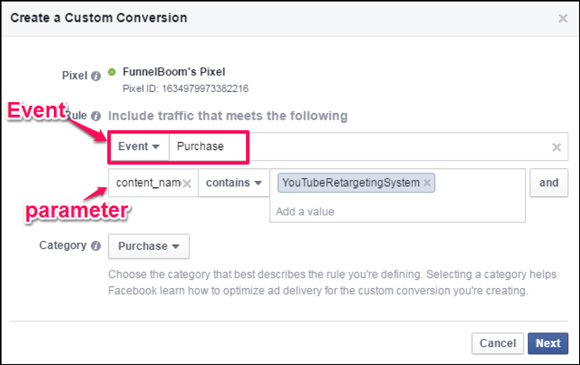Image resolution: width=580 pixels, height=365 pixels.
Task: Click the Pixel ID number text
Action: (x=205, y=89)
